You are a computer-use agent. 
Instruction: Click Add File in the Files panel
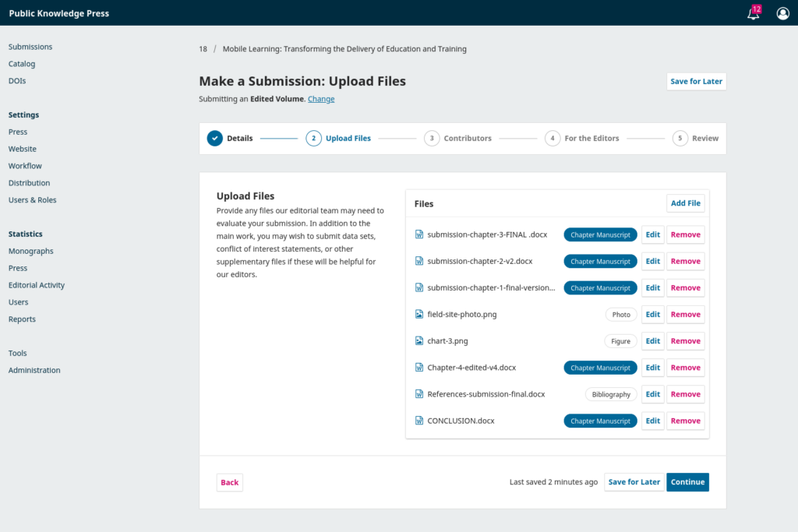(x=685, y=203)
